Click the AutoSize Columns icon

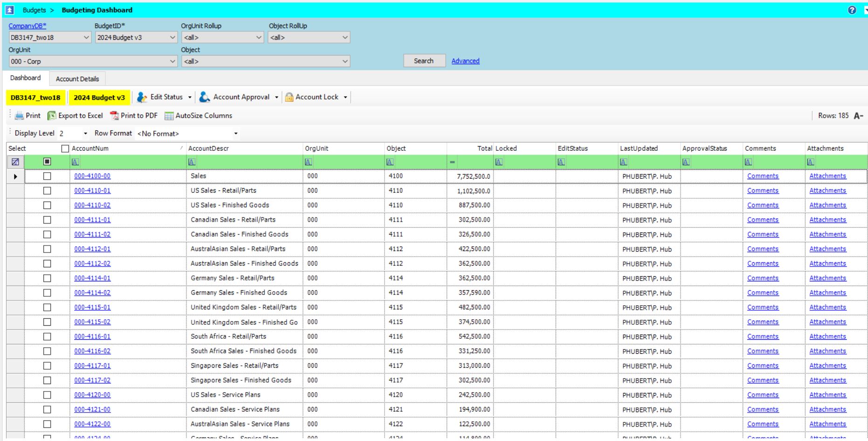coord(169,116)
